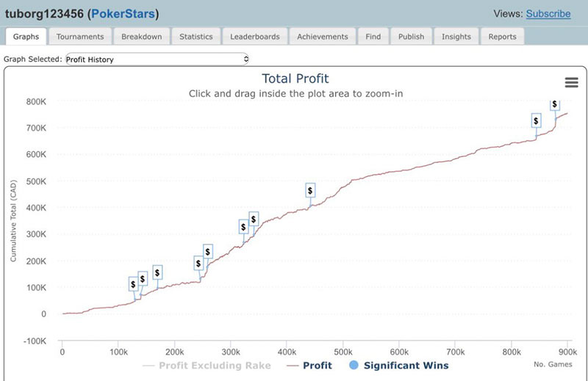Click the topmost dollar marker near 800K
Viewport: 588px width, 381px height.
coord(555,104)
